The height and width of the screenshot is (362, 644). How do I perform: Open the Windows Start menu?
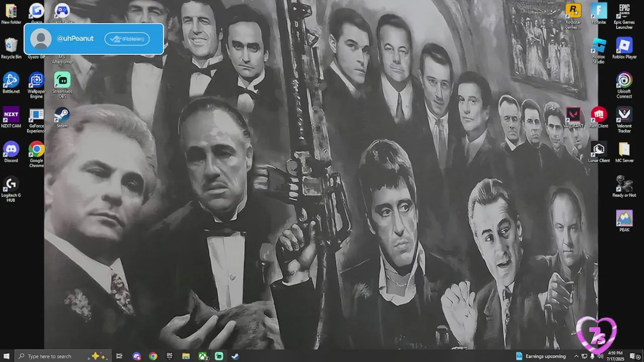click(7, 356)
